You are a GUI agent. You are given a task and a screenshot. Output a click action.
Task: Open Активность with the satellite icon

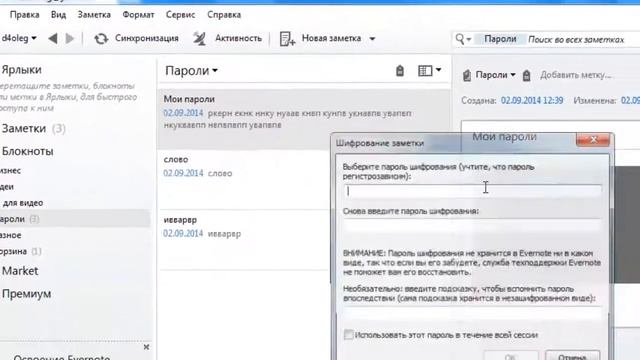[200, 39]
